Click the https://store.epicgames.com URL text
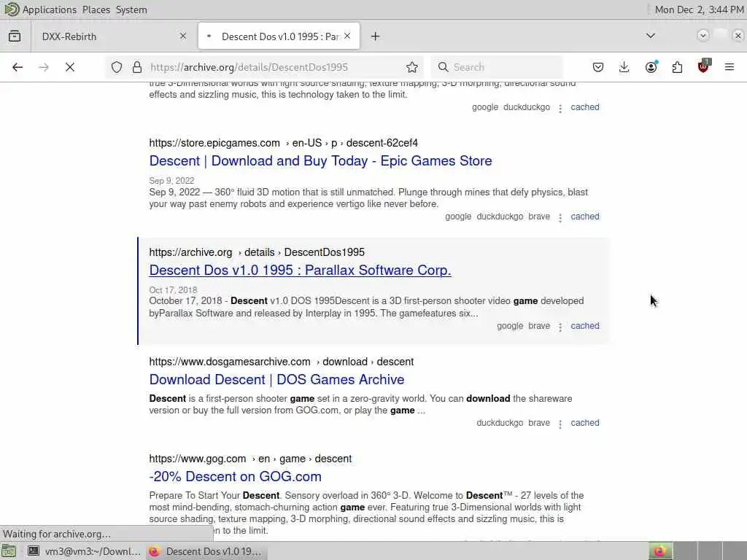 pos(214,143)
